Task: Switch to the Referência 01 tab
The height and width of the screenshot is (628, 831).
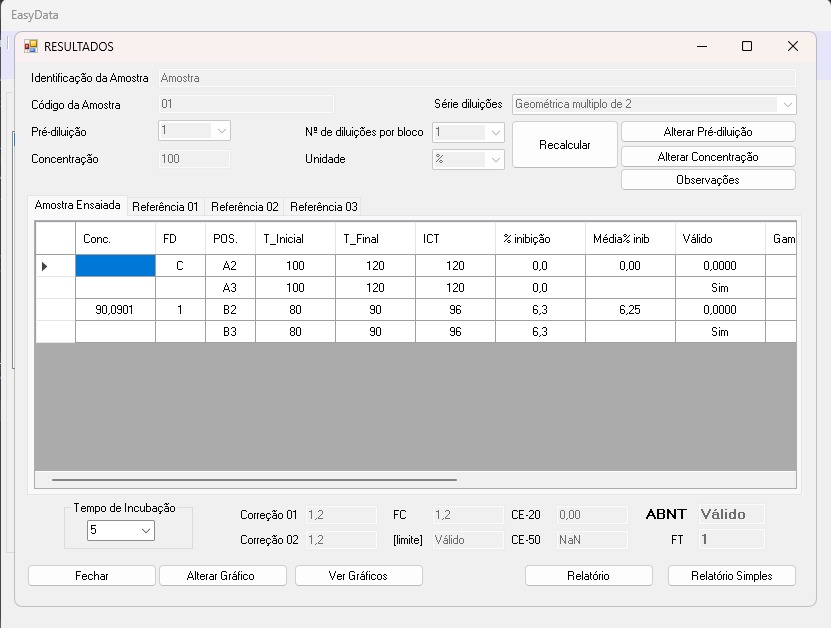Action: pyautogui.click(x=165, y=207)
